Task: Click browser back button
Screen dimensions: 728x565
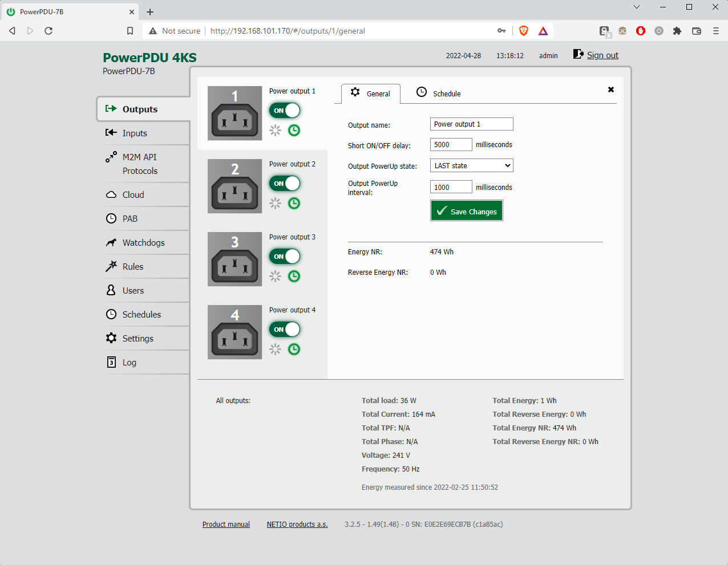Action: click(12, 31)
